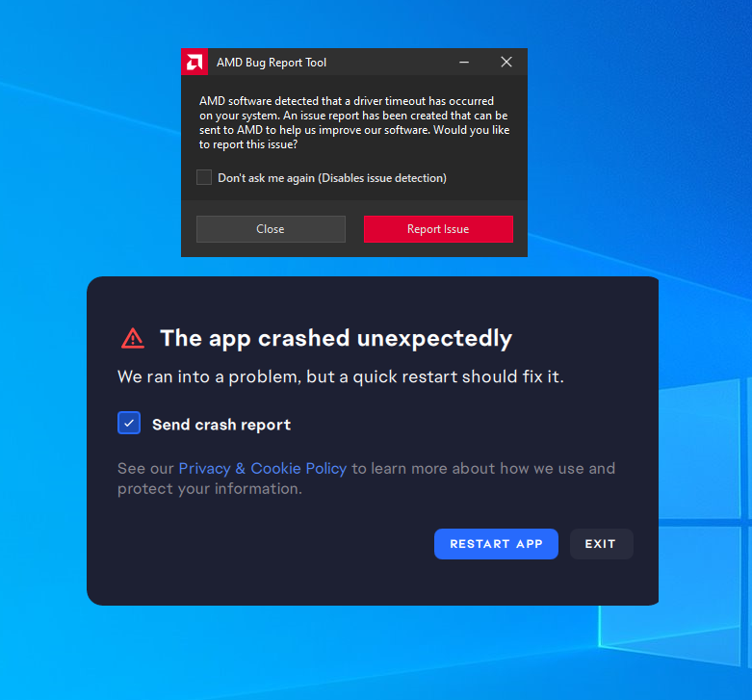Click the Close button in the AMD dialog
Image resolution: width=752 pixels, height=700 pixels.
pos(271,229)
